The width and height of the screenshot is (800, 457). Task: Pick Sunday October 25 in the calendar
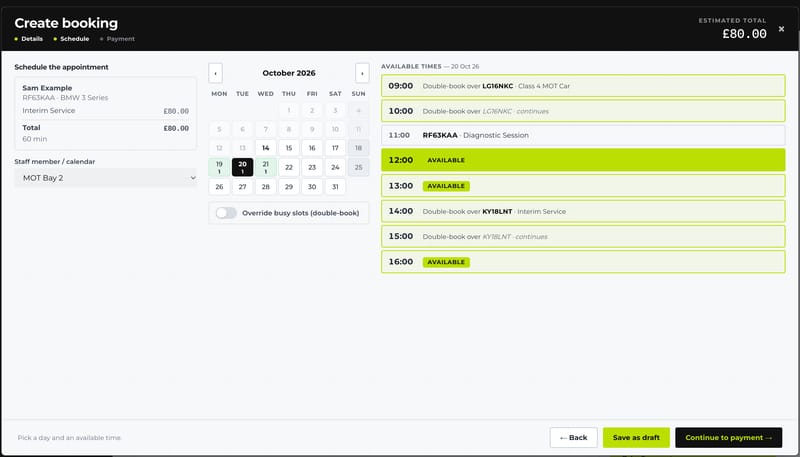(x=358, y=167)
